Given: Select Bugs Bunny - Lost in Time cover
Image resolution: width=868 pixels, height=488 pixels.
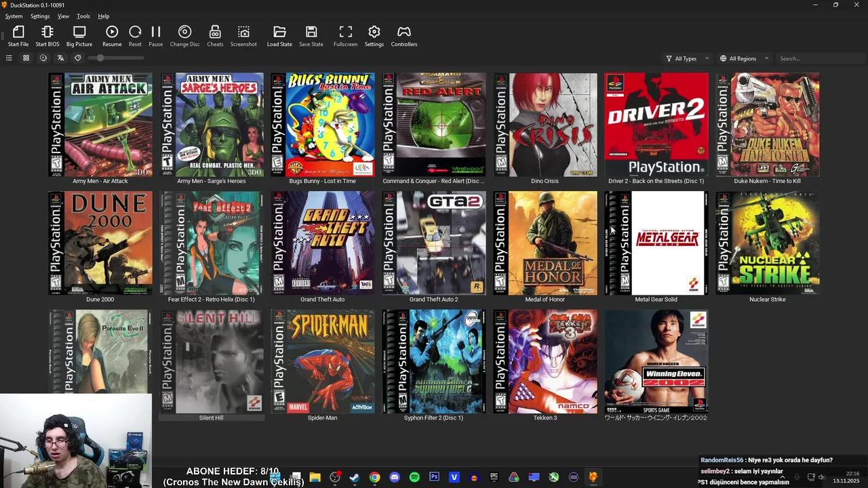Looking at the screenshot, I should tap(323, 125).
